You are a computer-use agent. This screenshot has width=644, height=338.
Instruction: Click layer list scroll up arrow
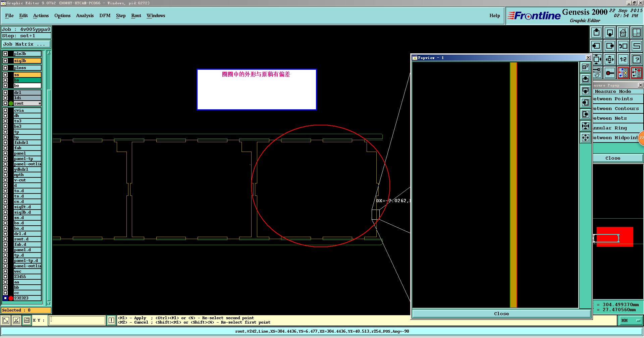click(x=49, y=53)
